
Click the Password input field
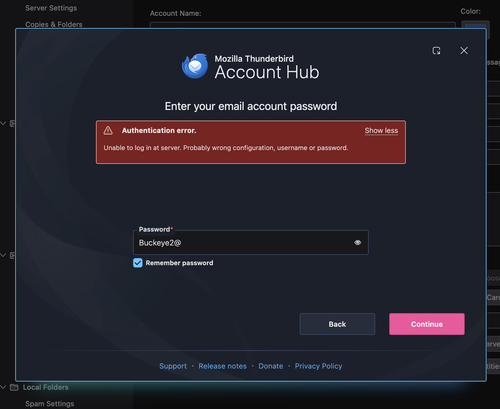[251, 243]
